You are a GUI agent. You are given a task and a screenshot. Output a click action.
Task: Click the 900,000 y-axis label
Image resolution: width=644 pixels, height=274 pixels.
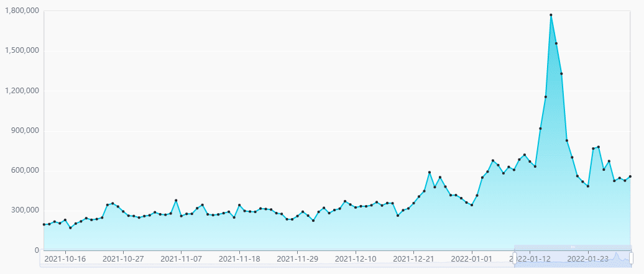25,130
